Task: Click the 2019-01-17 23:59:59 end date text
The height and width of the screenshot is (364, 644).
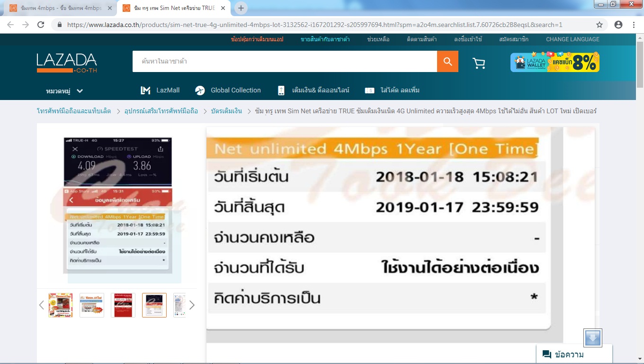Action: coord(457,207)
